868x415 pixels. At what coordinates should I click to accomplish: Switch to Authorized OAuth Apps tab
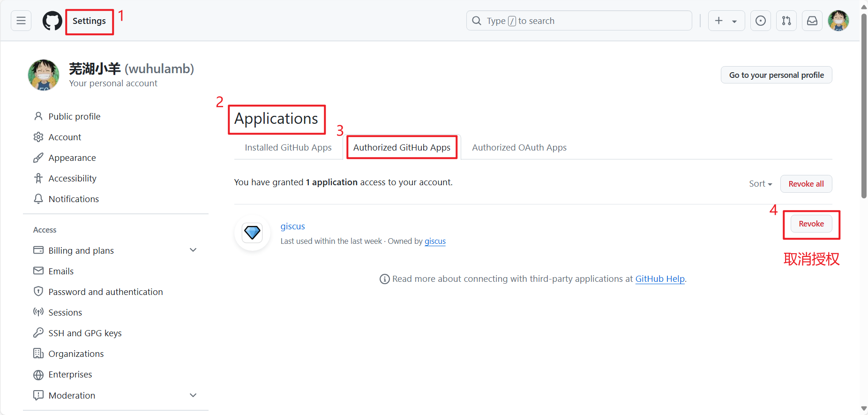[x=519, y=147]
